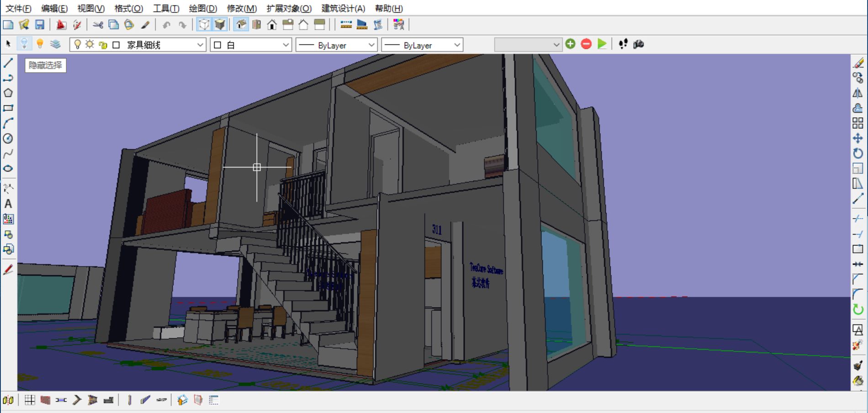
Task: Open the 视图(V) menu
Action: [91, 8]
